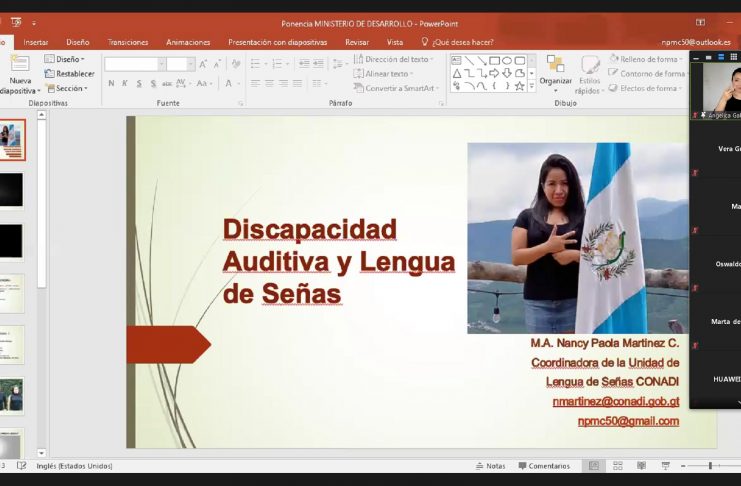Open Notas pane in status bar
The width and height of the screenshot is (741, 486).
pyautogui.click(x=491, y=466)
